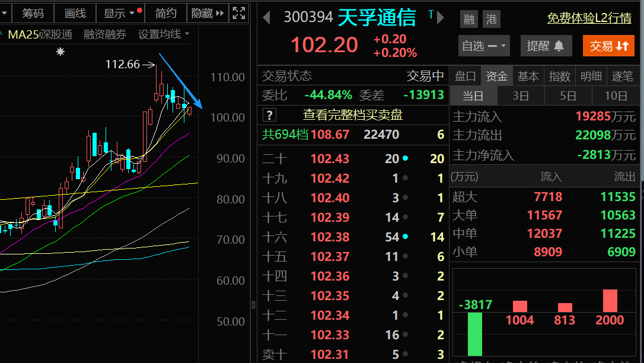
Task: Click the red 813 flow bar
Action: pos(565,308)
